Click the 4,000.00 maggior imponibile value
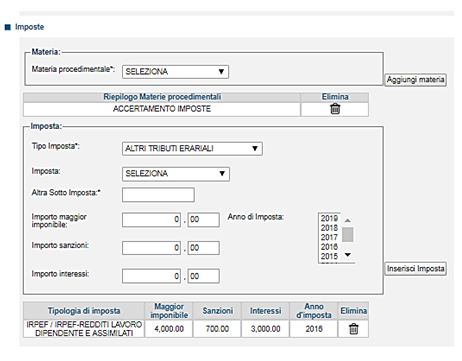 click(x=169, y=329)
